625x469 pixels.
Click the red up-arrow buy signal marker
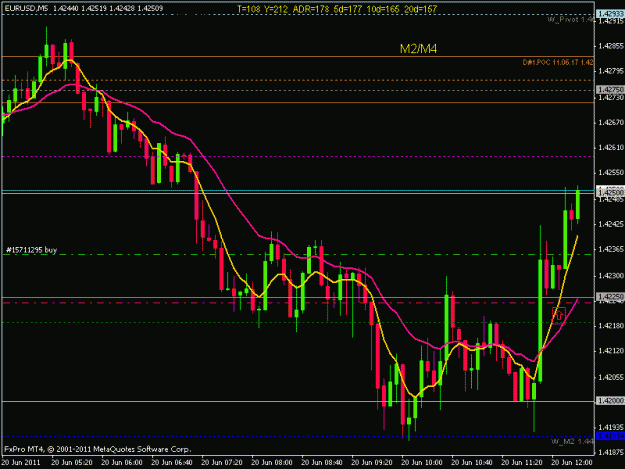tap(558, 315)
